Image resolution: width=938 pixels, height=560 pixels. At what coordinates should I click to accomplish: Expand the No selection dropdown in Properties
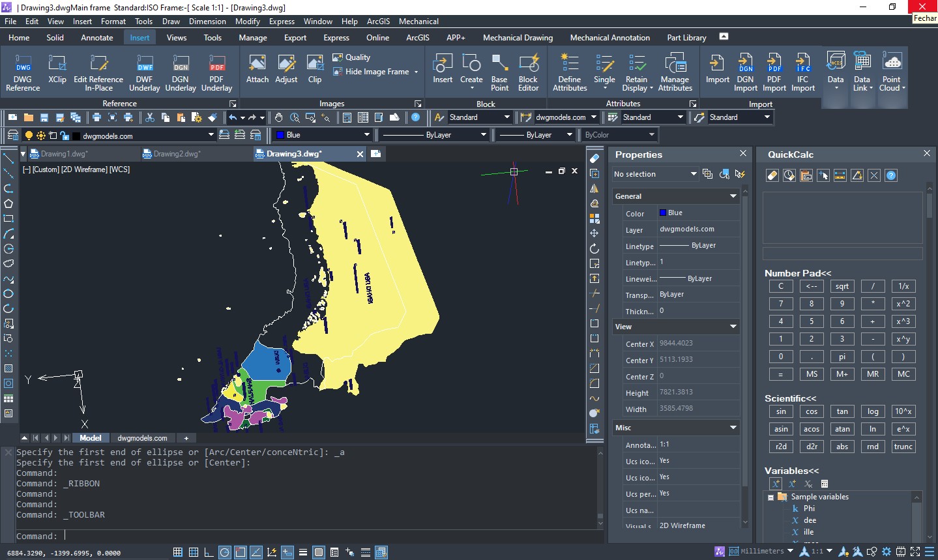point(693,174)
